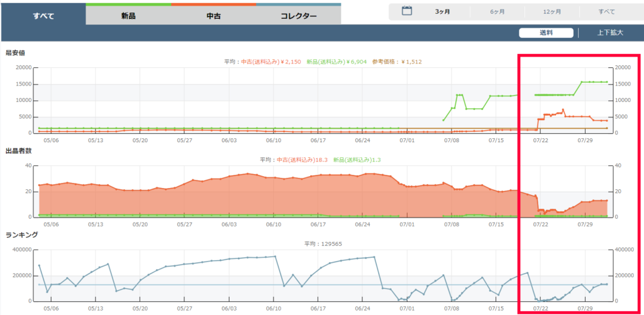Click the 上下拡大 button

pyautogui.click(x=610, y=33)
